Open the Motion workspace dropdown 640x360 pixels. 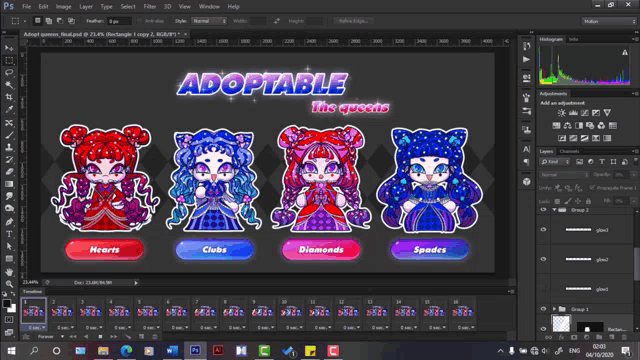coord(609,21)
